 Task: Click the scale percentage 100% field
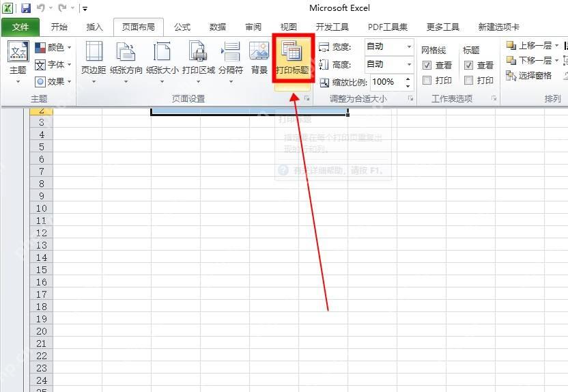[386, 82]
